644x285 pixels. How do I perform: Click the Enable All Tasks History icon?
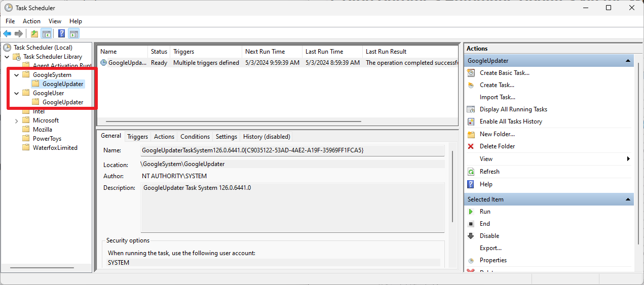click(x=471, y=121)
